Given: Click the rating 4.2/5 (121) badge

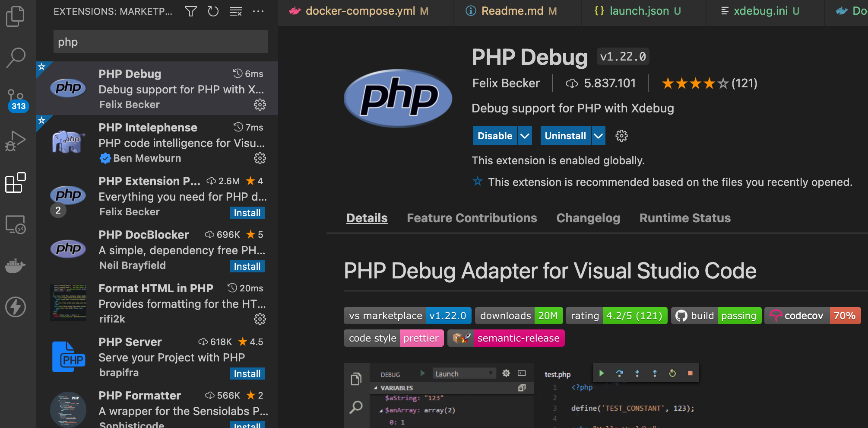Looking at the screenshot, I should (x=616, y=316).
